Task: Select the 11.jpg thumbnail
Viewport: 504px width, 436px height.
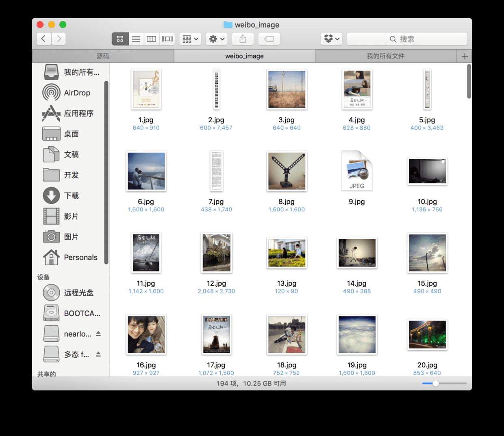Action: tap(146, 253)
